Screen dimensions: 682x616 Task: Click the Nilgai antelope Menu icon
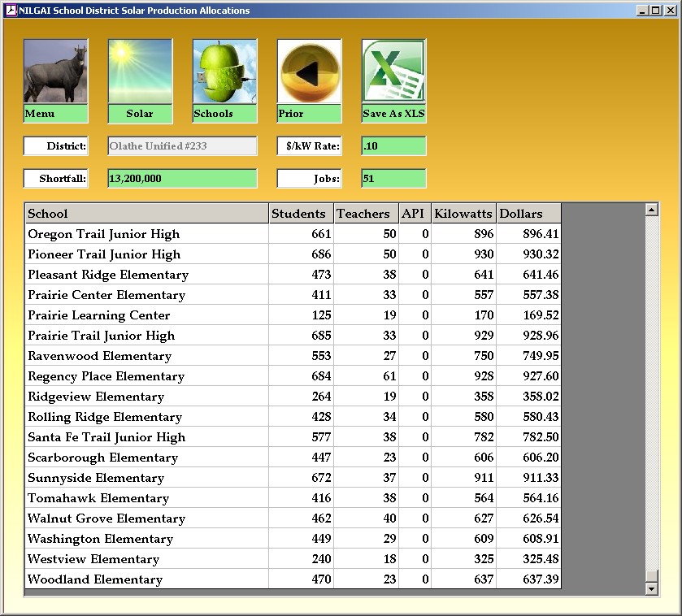55,72
